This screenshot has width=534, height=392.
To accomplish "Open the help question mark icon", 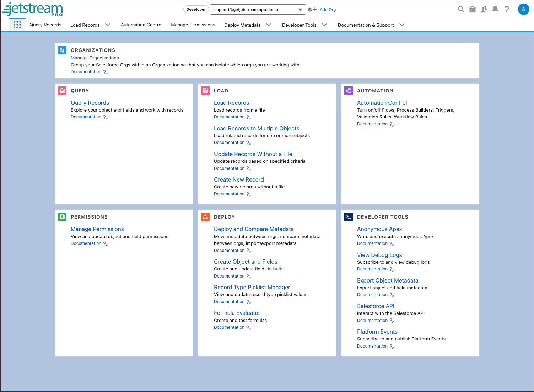I will tap(507, 9).
